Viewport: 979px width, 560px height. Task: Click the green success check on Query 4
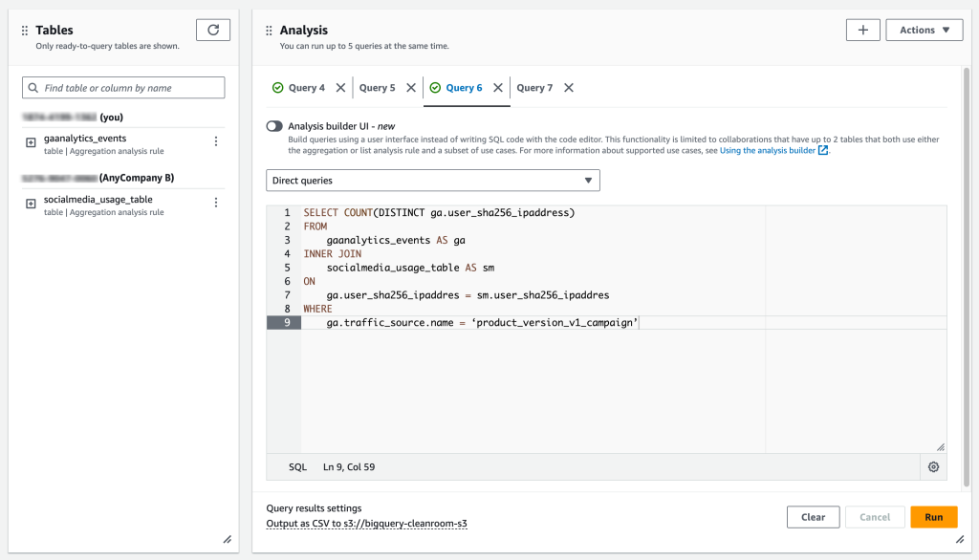click(x=278, y=87)
